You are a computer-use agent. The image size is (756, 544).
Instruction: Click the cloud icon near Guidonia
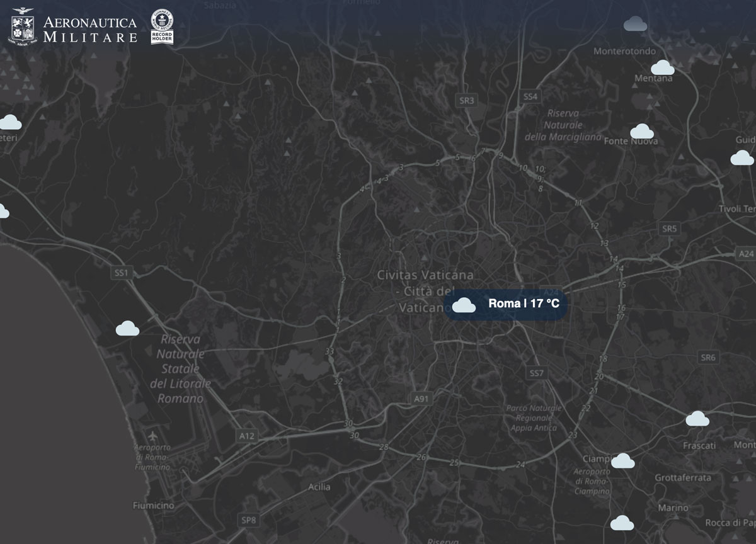coord(742,158)
